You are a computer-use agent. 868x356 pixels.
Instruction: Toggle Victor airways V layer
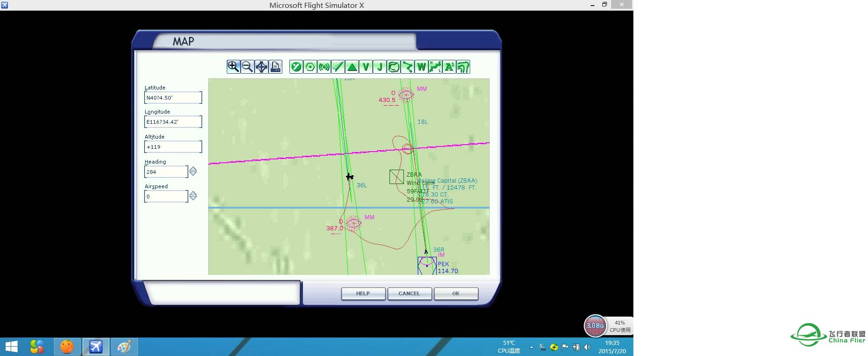pos(365,67)
